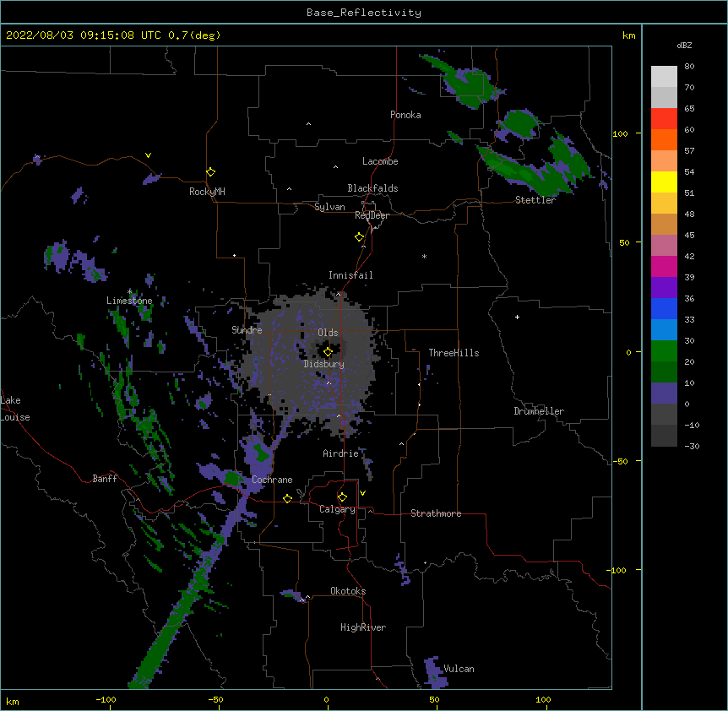728x711 pixels.
Task: Click the Calgary city label
Action: (338, 509)
